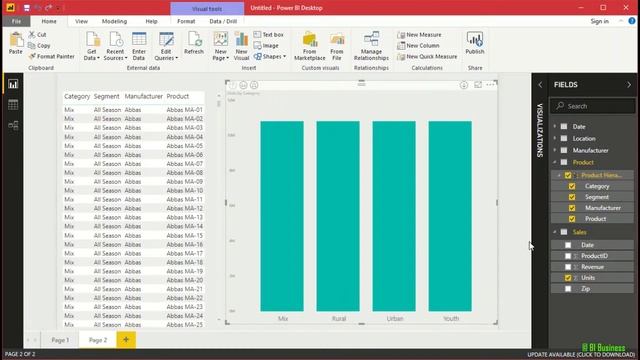This screenshot has height=360, width=640.
Task: Switch to Relationships view in sidebar
Action: (13, 125)
